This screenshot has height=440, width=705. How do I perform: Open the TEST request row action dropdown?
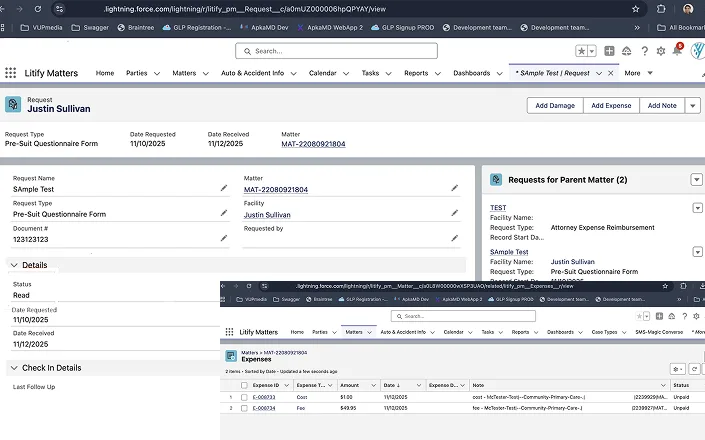coord(697,208)
